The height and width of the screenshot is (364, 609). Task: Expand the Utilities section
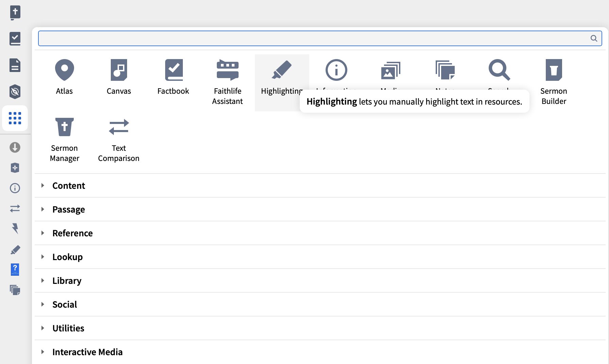point(320,328)
